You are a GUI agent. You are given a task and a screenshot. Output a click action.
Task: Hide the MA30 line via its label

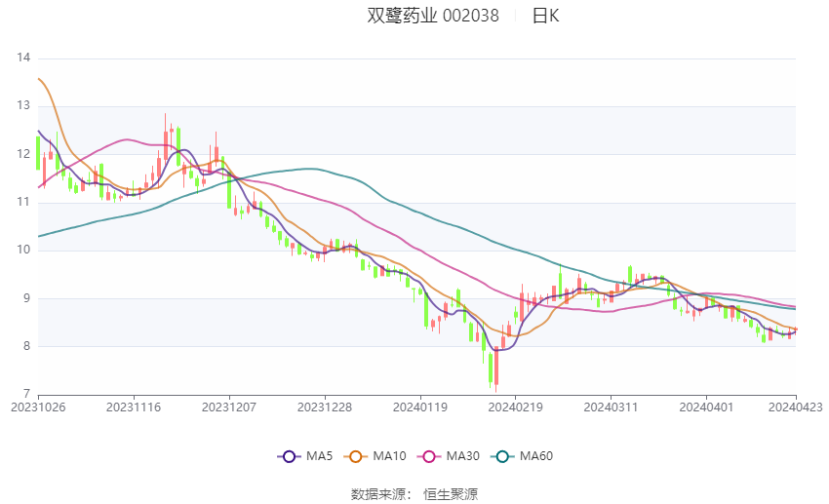point(462,456)
